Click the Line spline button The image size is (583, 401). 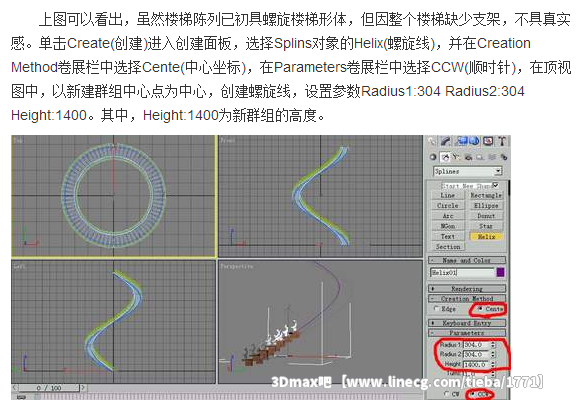[x=448, y=195]
